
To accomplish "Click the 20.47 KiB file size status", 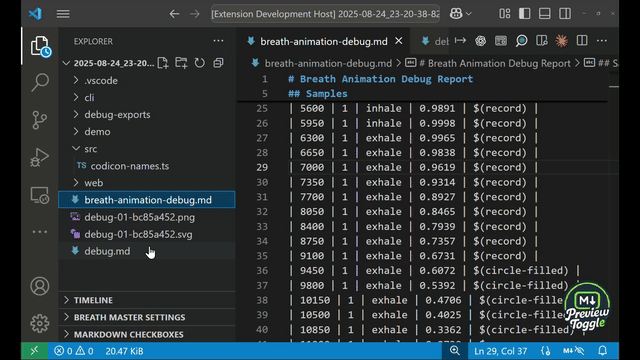I will (x=124, y=351).
